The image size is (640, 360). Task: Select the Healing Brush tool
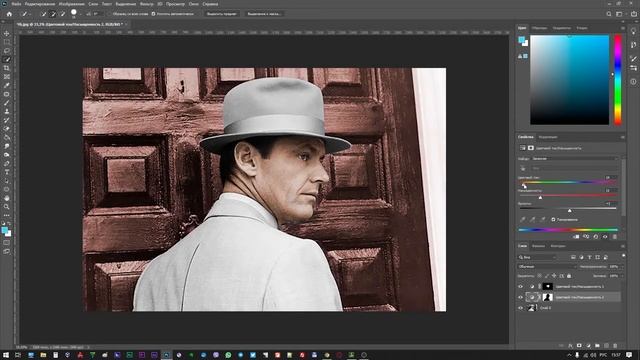tap(7, 94)
